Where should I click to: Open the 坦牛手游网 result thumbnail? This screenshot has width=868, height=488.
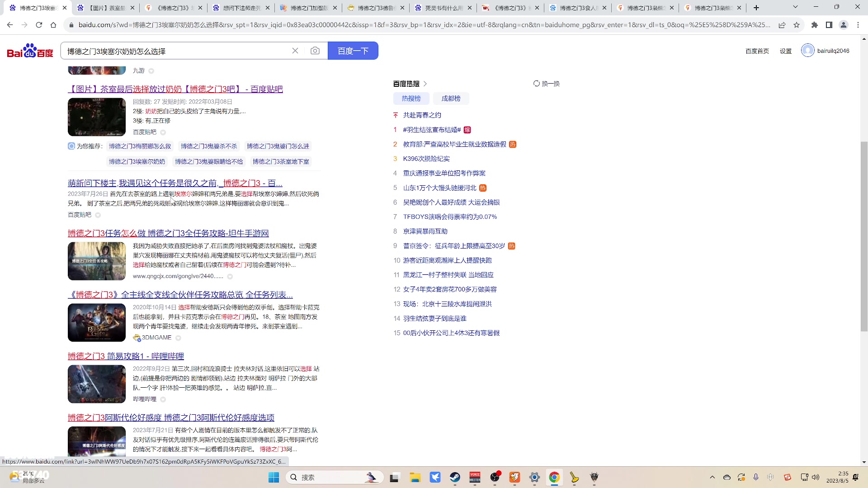(x=97, y=261)
